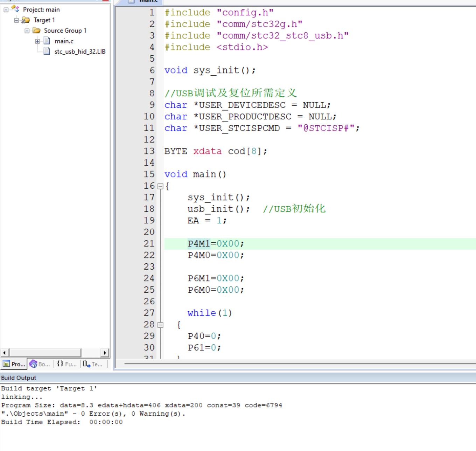Click the Build Time Elapsed line
Viewport: 476px width, 451px height.
coord(62,422)
